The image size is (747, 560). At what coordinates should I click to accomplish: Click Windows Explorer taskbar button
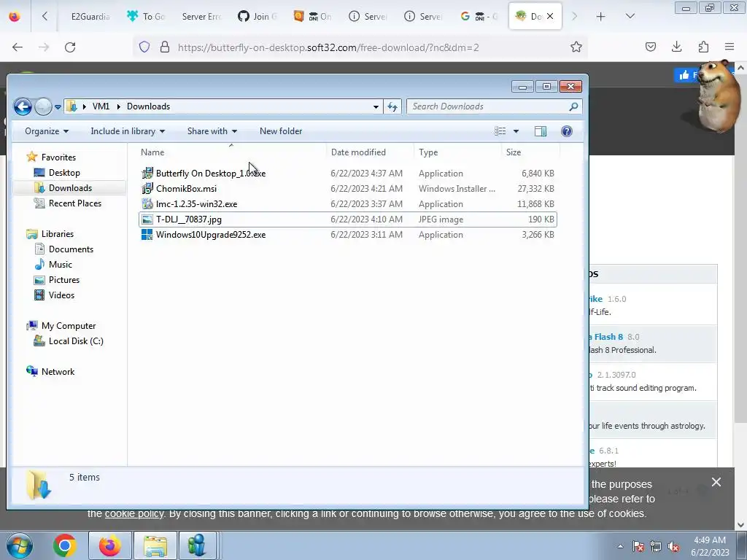(155, 545)
